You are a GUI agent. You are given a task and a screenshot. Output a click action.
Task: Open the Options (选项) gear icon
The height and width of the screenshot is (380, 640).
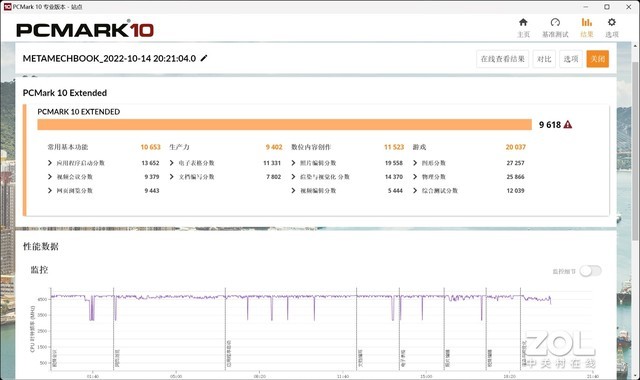tap(611, 22)
